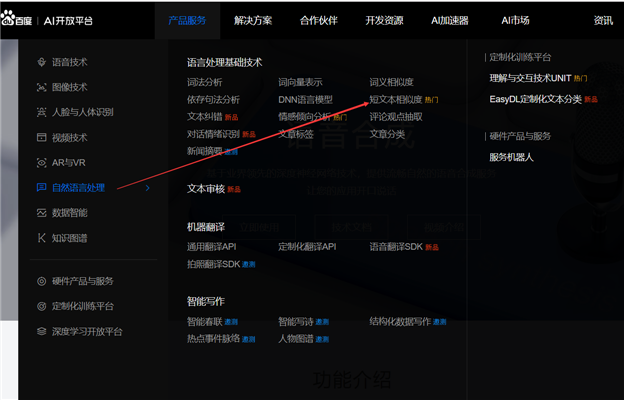Click the 语言处理基础技术 heading

(x=224, y=62)
